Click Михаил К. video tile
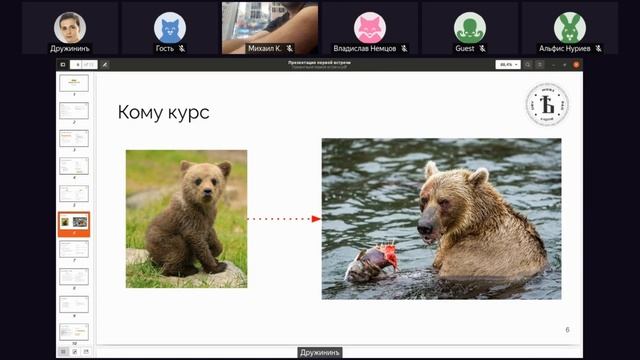 click(270, 28)
